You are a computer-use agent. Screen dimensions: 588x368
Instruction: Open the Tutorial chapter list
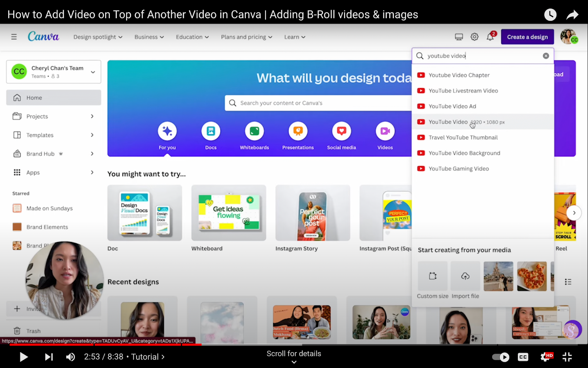pyautogui.click(x=148, y=357)
